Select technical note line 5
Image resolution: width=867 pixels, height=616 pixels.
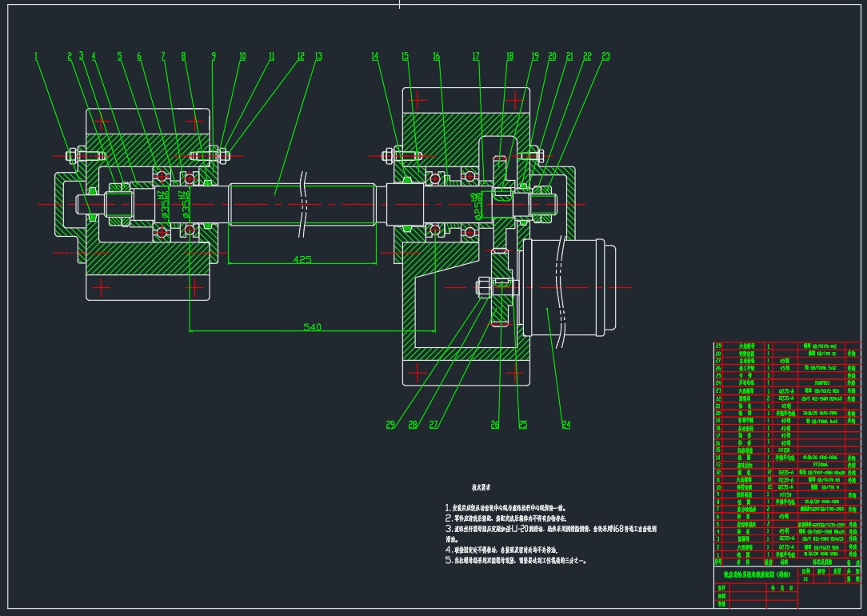pos(516,560)
